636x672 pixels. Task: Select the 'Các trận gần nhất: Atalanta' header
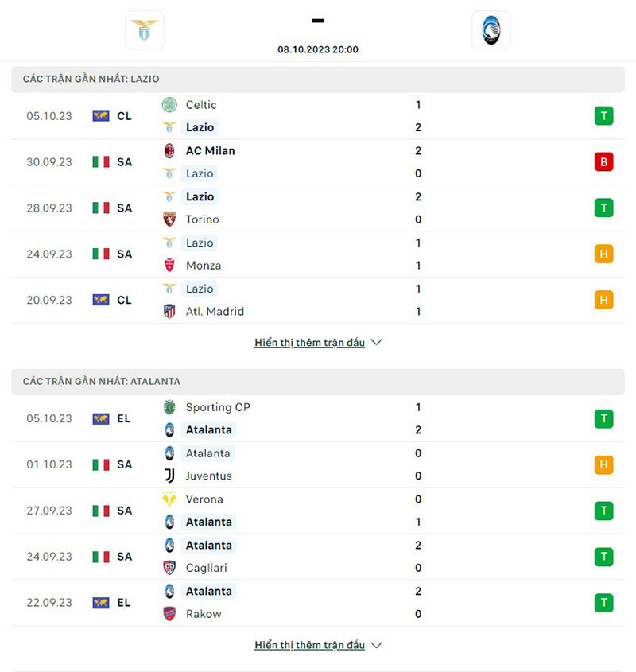pyautogui.click(x=102, y=382)
